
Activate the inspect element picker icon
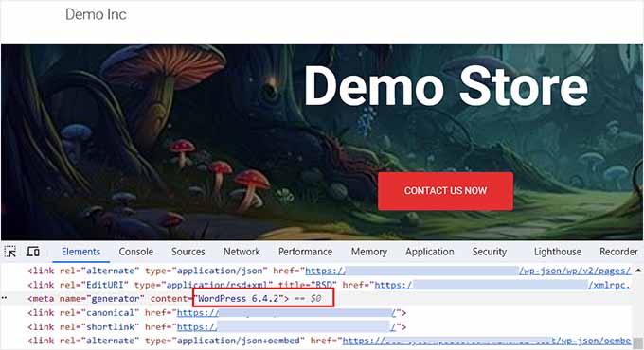click(x=9, y=251)
